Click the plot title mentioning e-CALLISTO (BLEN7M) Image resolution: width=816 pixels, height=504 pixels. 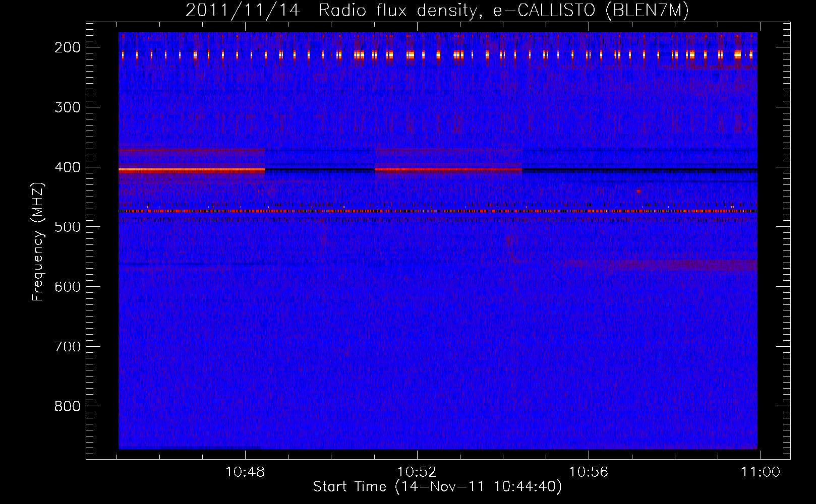pyautogui.click(x=437, y=10)
